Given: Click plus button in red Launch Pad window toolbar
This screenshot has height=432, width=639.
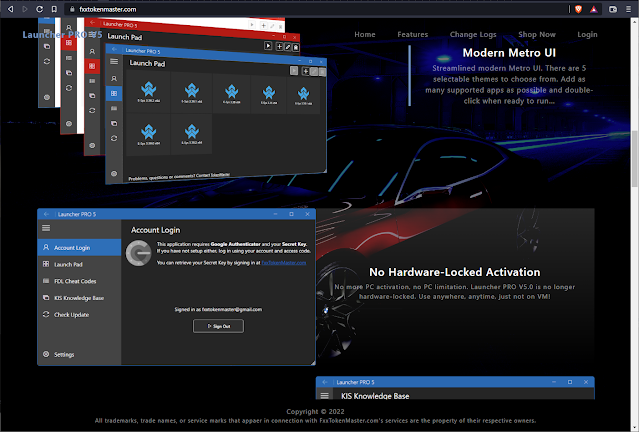Looking at the screenshot, I should click(x=280, y=47).
